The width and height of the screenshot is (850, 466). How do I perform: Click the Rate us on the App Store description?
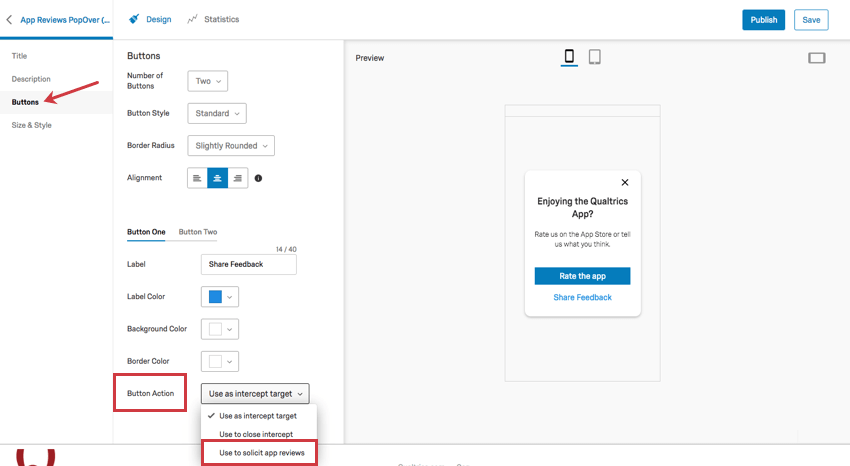tap(582, 239)
